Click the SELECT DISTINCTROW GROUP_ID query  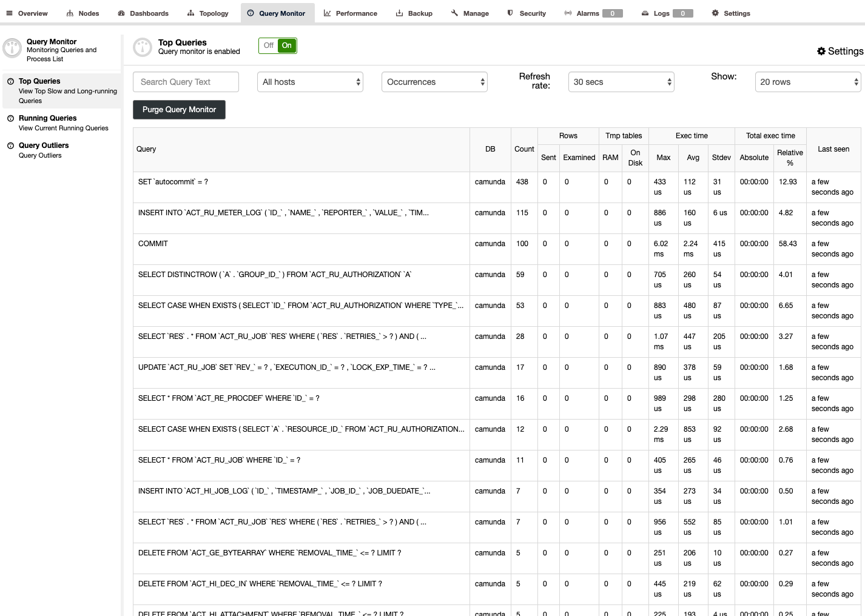(274, 275)
